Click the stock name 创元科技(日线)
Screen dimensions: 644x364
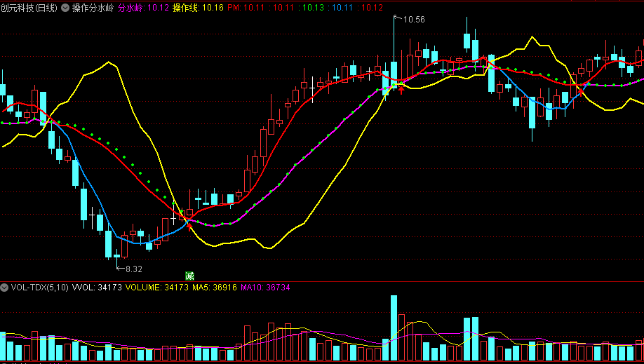[x=29, y=8]
